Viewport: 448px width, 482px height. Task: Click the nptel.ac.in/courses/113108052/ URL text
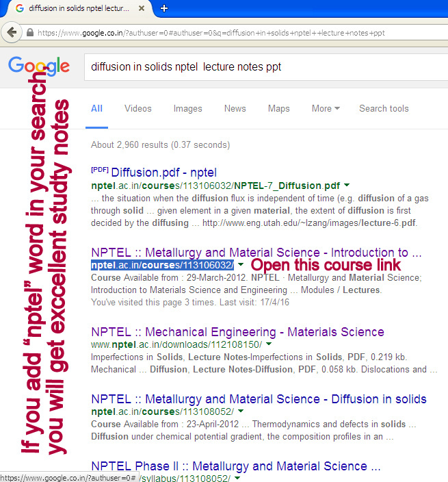click(x=162, y=411)
